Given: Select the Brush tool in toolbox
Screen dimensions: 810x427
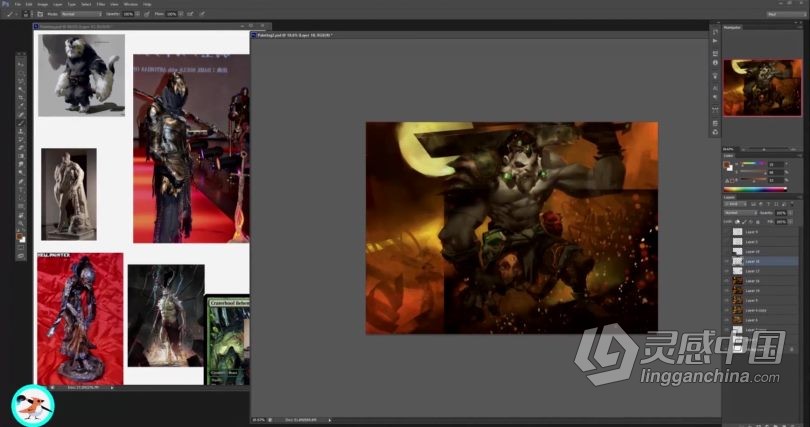Looking at the screenshot, I should 20,123.
